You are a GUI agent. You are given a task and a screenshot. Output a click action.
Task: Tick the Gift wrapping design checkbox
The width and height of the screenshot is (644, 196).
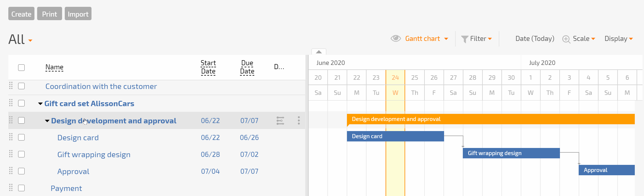(x=21, y=154)
